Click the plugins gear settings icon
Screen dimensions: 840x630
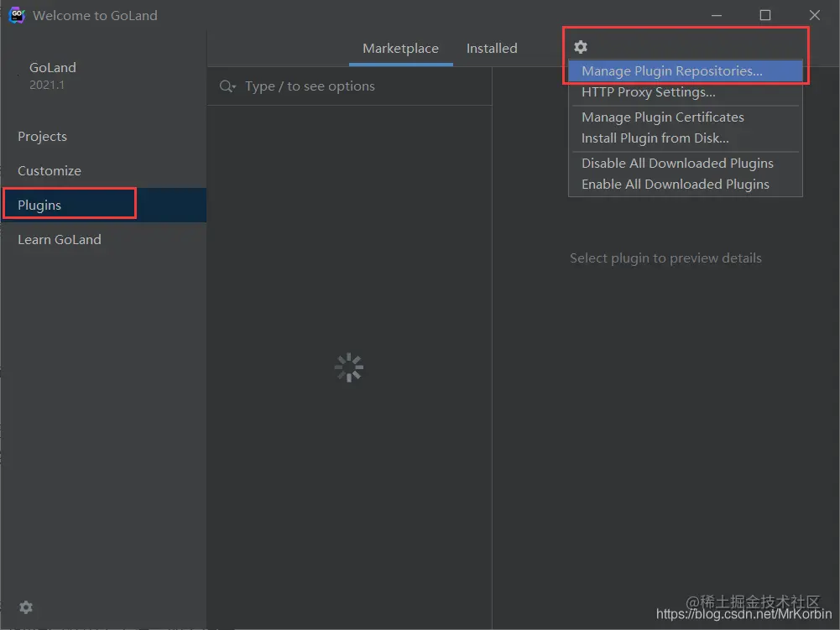tap(581, 47)
